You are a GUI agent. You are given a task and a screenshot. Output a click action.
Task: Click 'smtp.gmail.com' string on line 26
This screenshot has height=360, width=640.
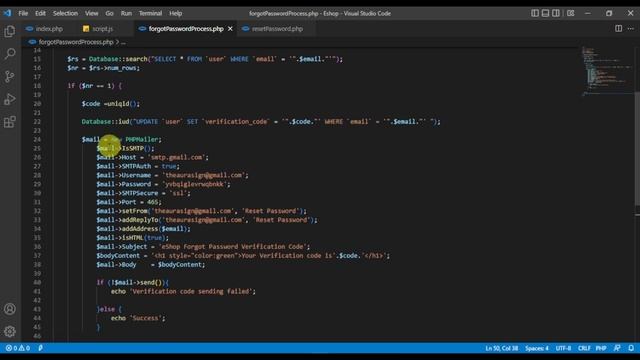coord(178,157)
